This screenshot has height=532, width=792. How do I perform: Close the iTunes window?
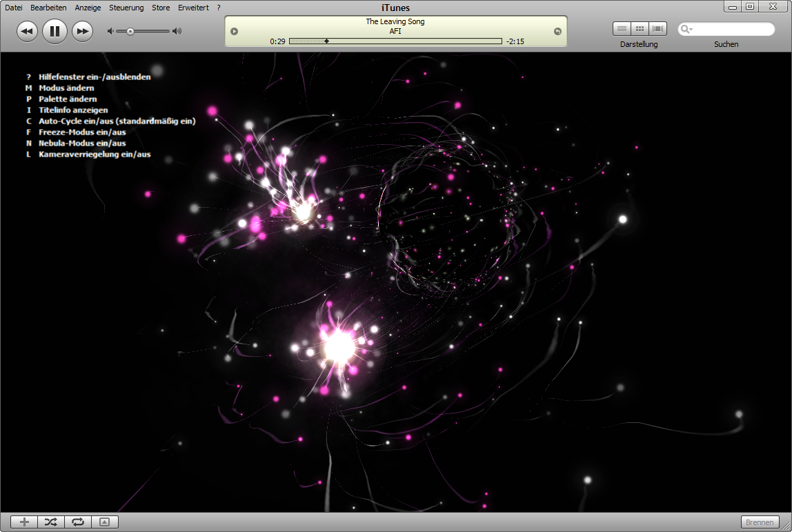[773, 7]
